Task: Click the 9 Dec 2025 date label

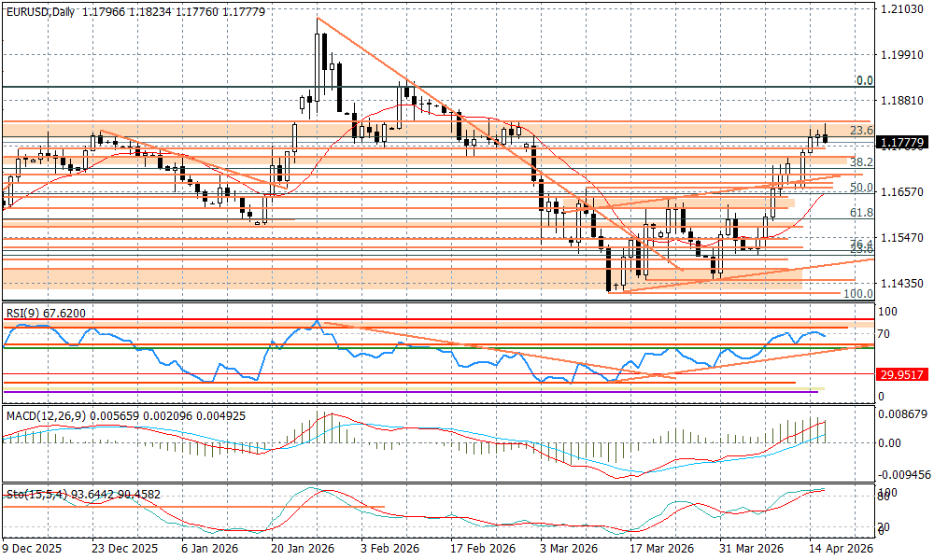Action: coord(34,550)
